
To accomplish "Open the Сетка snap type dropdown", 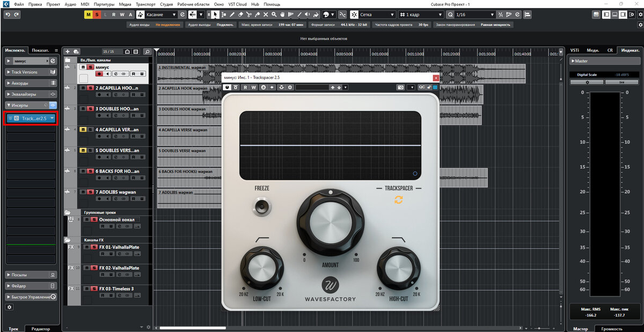I will [378, 14].
